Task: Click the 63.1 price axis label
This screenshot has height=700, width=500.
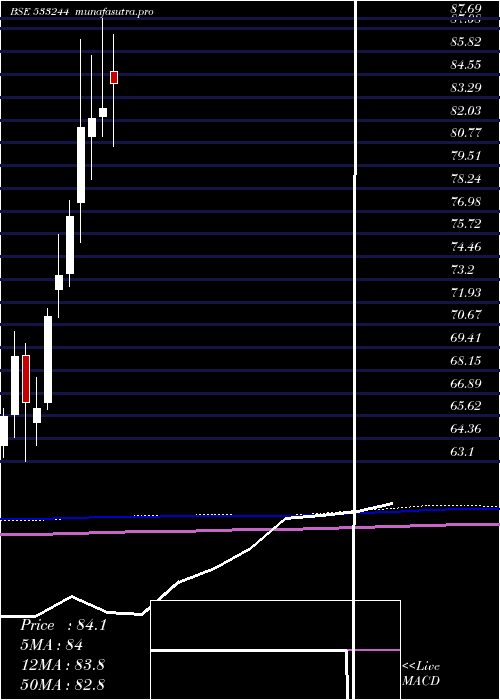Action: click(x=463, y=451)
